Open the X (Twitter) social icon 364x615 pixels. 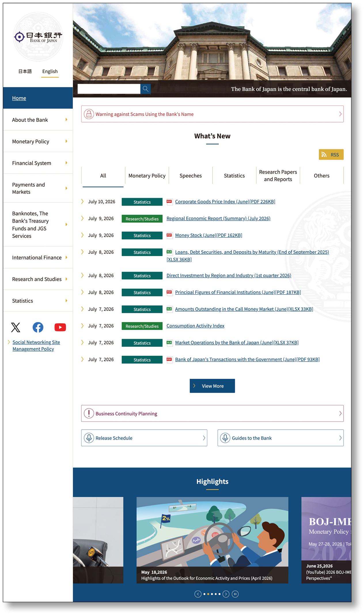[x=16, y=327]
